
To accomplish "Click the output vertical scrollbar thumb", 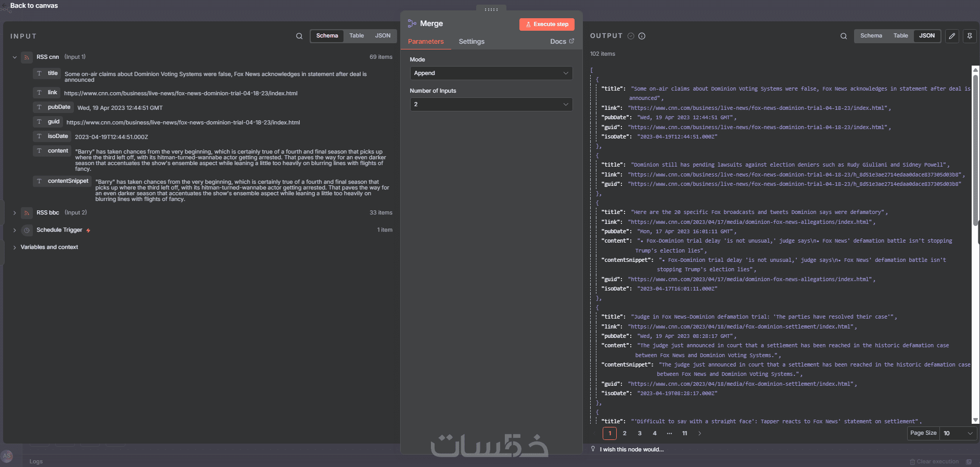I will (x=975, y=150).
